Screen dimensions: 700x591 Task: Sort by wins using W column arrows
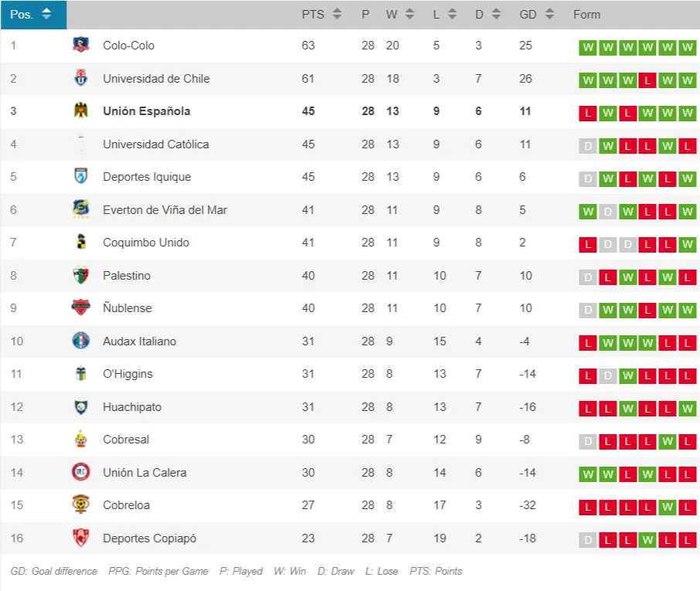coord(409,15)
